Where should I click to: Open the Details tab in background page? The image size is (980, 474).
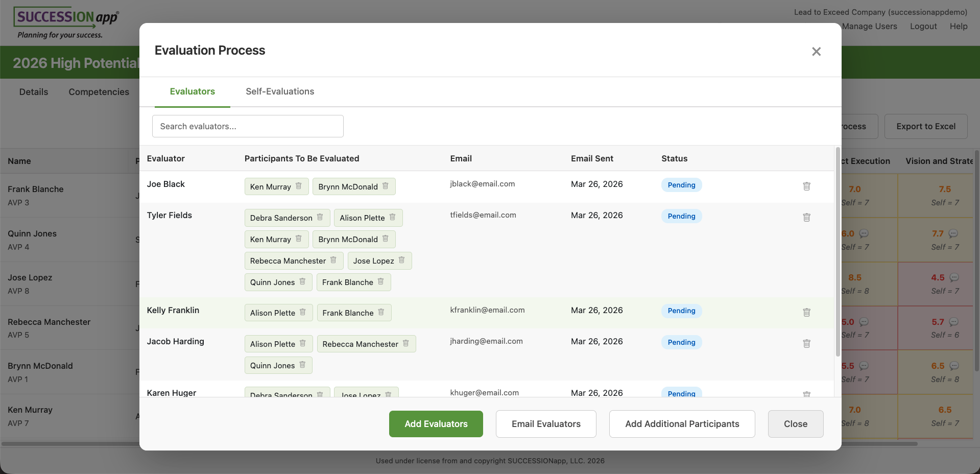coord(34,92)
